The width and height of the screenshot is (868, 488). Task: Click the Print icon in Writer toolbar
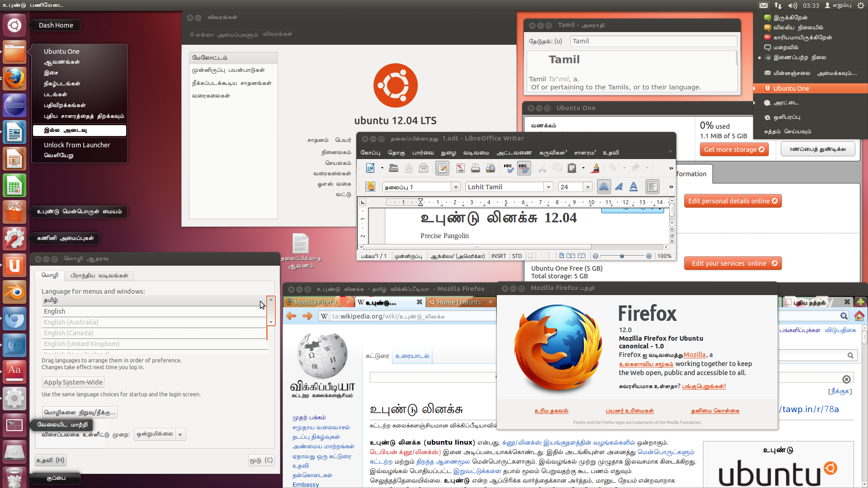pyautogui.click(x=475, y=168)
